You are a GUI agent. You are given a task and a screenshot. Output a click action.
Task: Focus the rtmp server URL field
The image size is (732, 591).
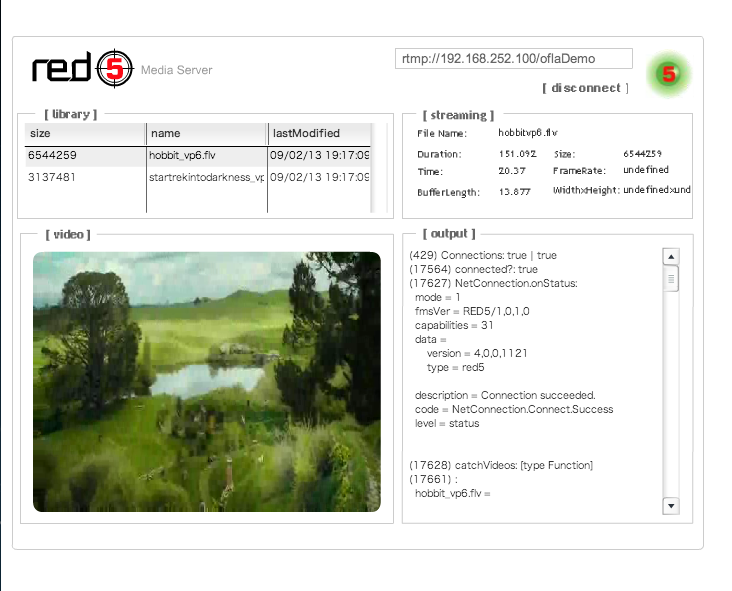pos(514,59)
